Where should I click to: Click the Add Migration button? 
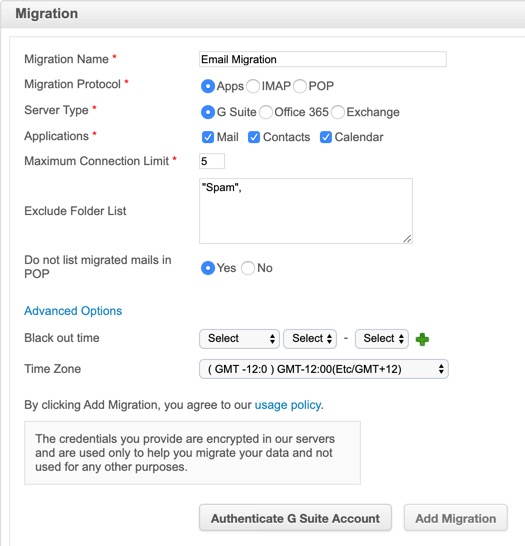[456, 518]
